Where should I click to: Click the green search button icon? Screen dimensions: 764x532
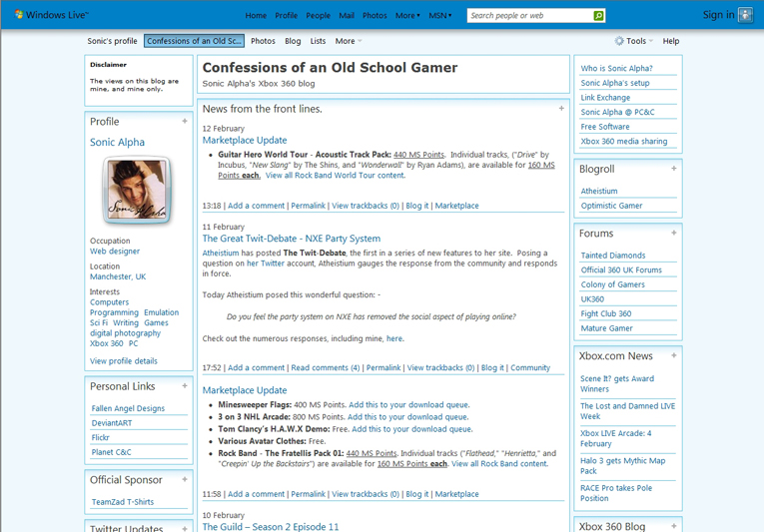pos(598,16)
